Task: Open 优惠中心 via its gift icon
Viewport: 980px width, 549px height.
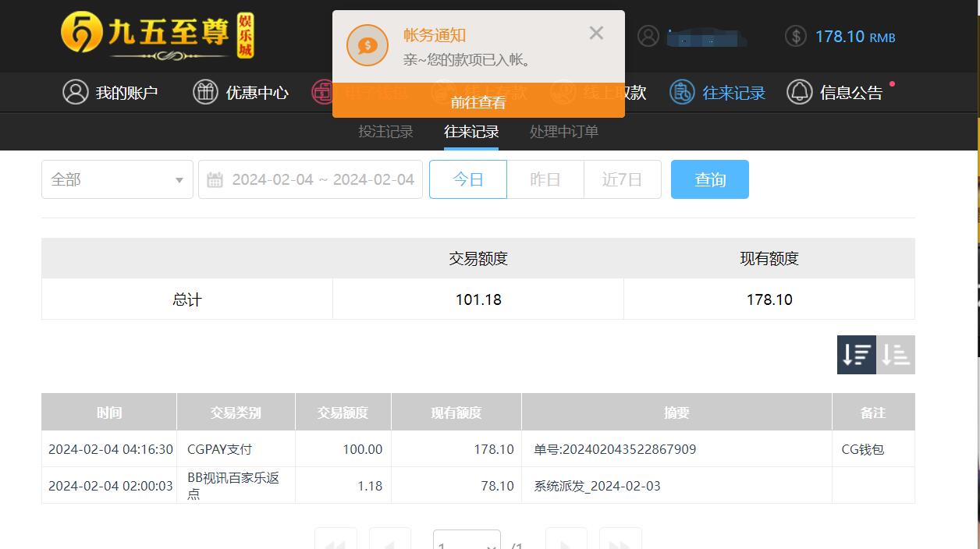Action: [205, 92]
